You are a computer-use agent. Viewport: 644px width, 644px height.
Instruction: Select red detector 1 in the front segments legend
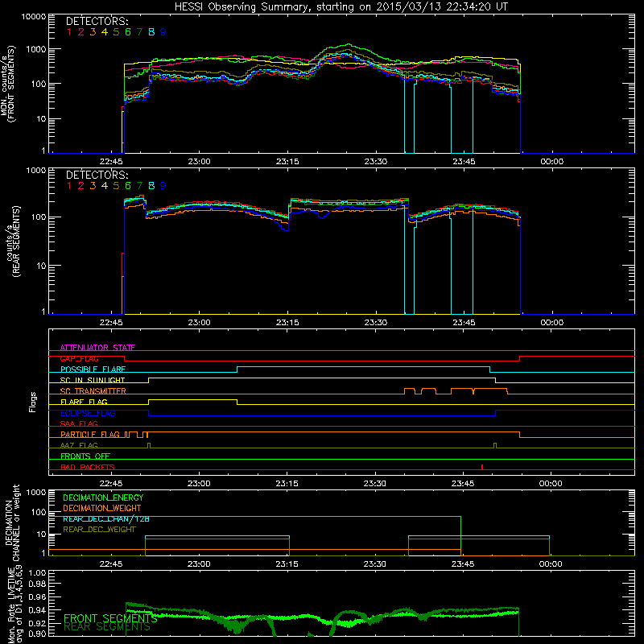(x=69, y=32)
